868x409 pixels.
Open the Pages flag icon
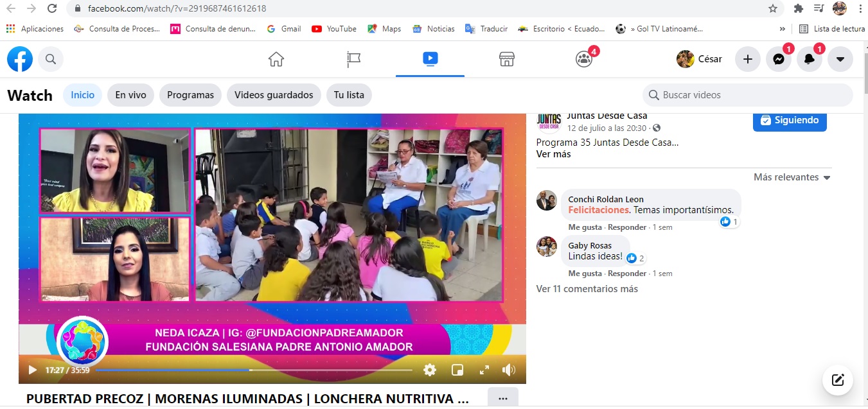[353, 59]
